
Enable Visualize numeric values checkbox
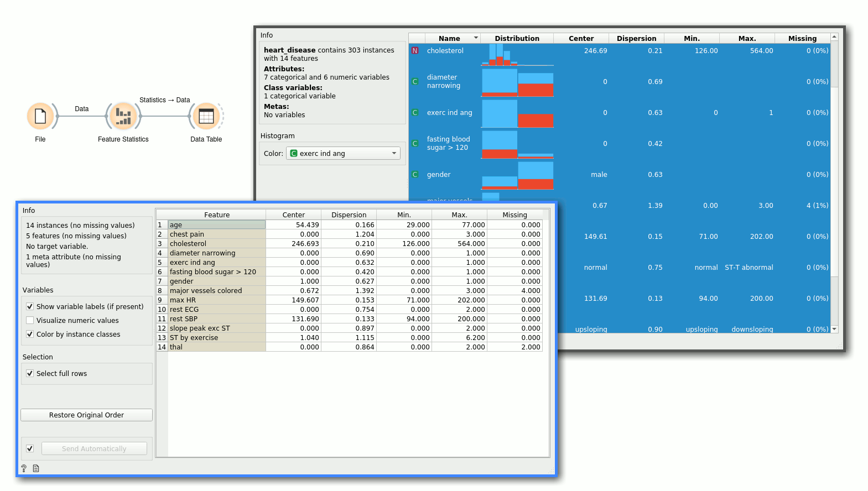pyautogui.click(x=30, y=320)
